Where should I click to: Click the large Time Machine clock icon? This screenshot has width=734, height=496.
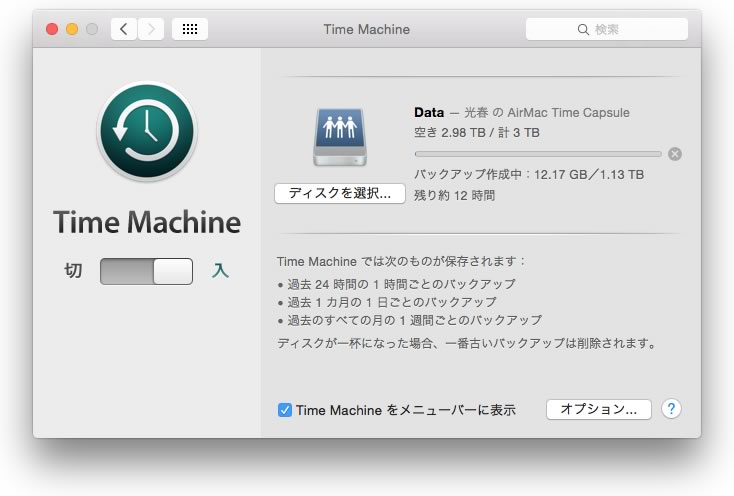click(x=147, y=131)
